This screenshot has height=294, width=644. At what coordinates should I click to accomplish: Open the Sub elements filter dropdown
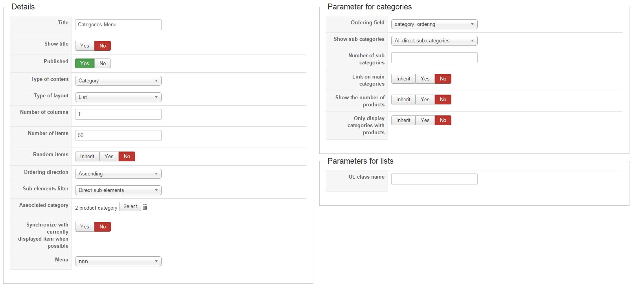118,190
